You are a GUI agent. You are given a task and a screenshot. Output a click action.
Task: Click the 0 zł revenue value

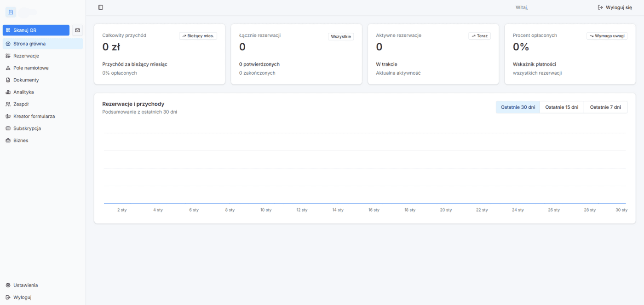coord(111,47)
